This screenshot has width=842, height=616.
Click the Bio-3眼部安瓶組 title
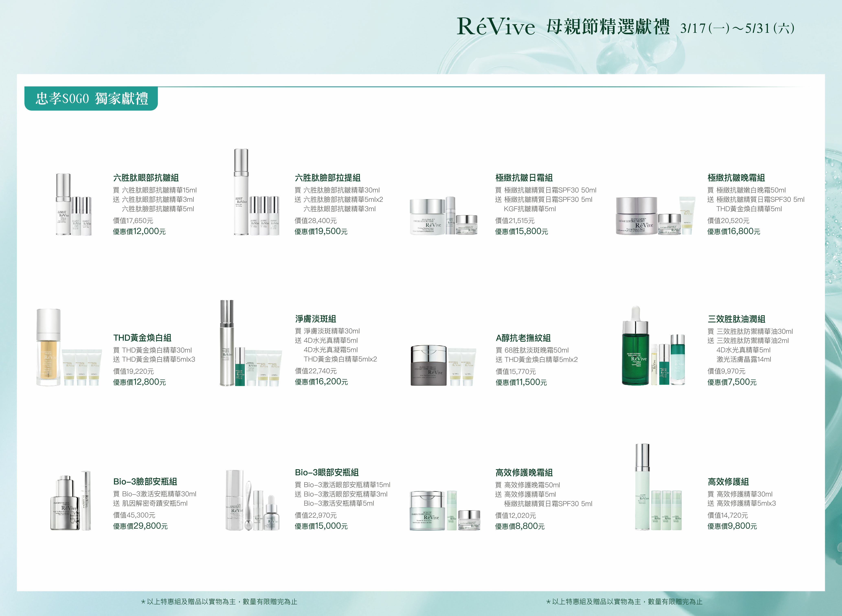327,472
